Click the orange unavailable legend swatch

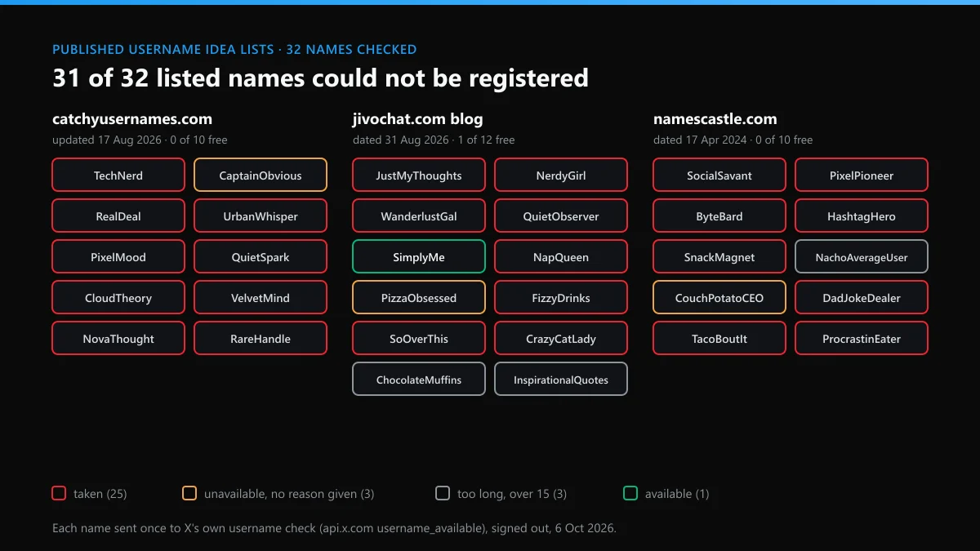[x=189, y=493]
